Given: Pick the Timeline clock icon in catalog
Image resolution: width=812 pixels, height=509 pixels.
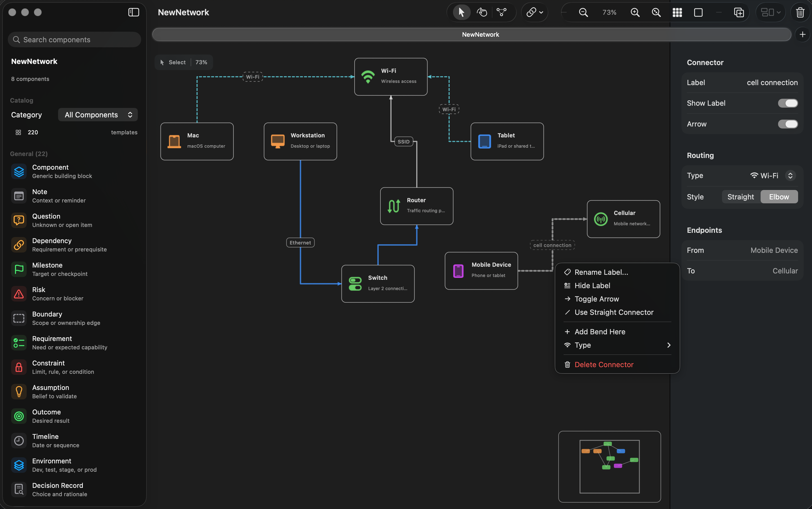Looking at the screenshot, I should [x=19, y=441].
